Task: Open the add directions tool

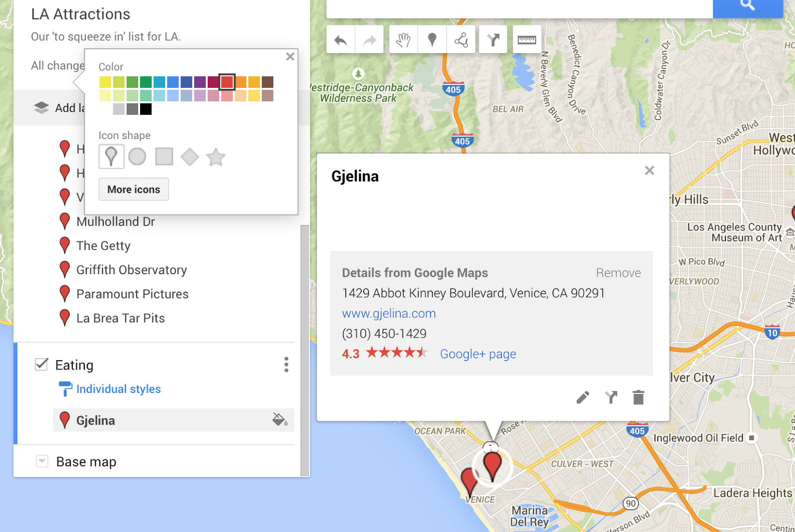Action: point(493,40)
